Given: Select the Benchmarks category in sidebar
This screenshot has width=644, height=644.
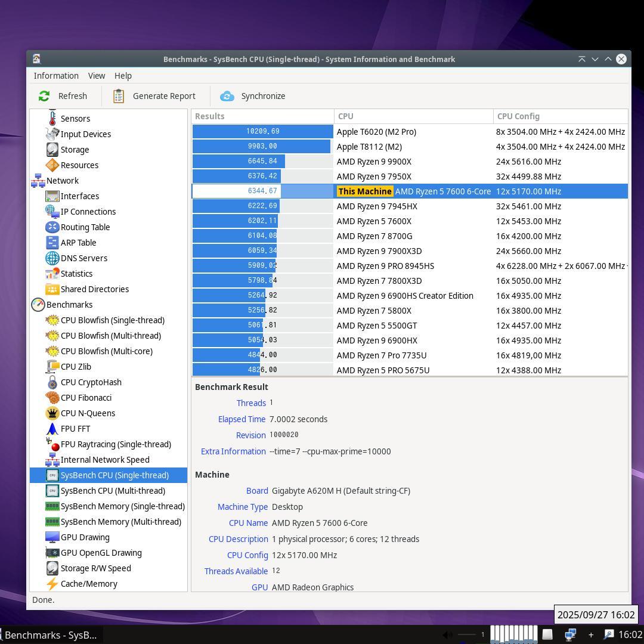Looking at the screenshot, I should [69, 305].
